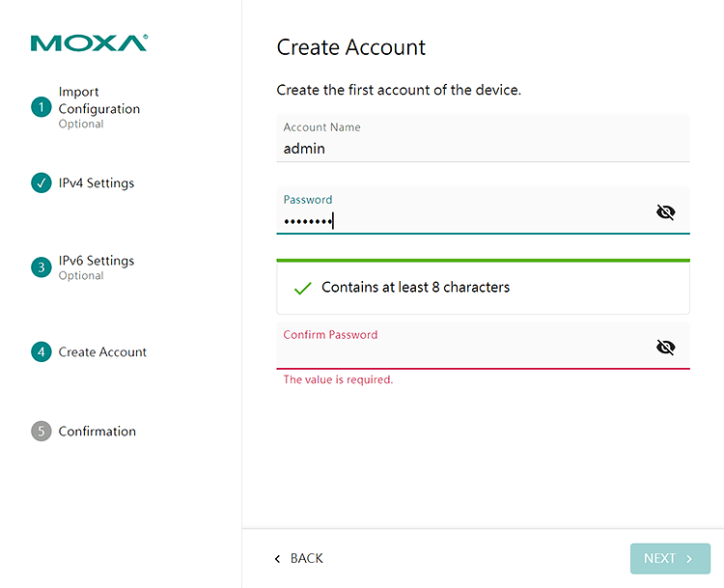Click the gray step 5 circle icon
Screen dimensions: 724x588
coord(41,432)
